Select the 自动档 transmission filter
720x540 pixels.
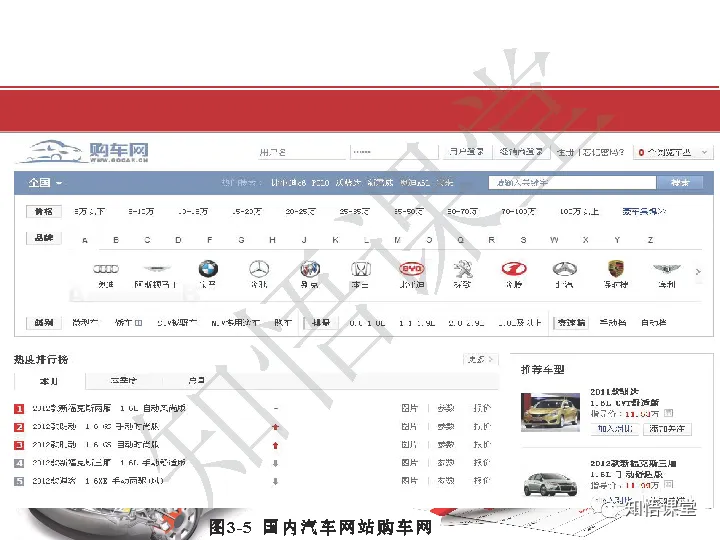pyautogui.click(x=653, y=322)
